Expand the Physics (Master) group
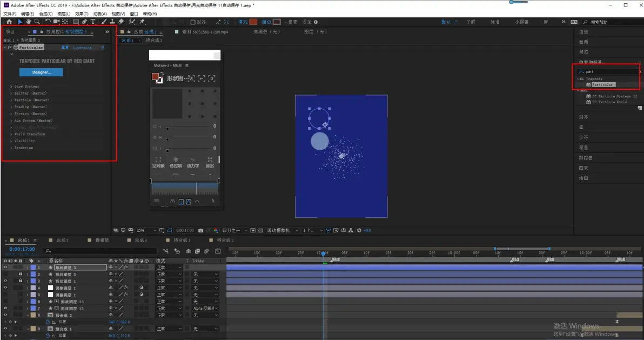 11,114
